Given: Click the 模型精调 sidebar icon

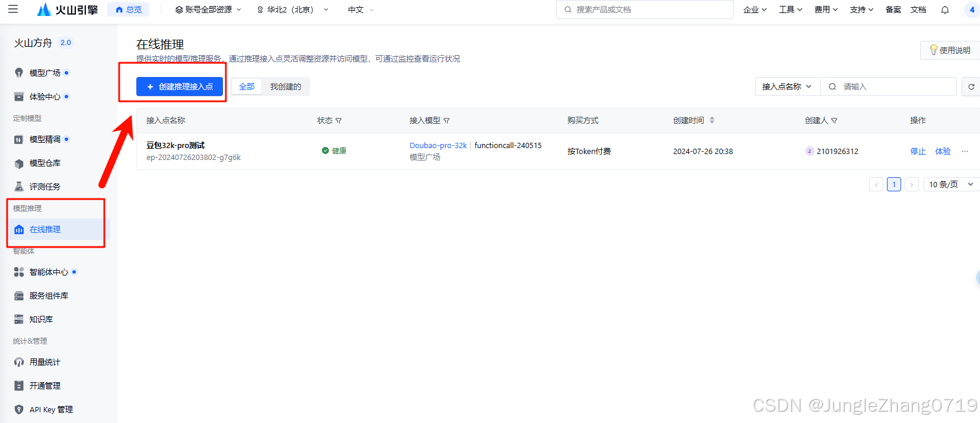Looking at the screenshot, I should [19, 139].
